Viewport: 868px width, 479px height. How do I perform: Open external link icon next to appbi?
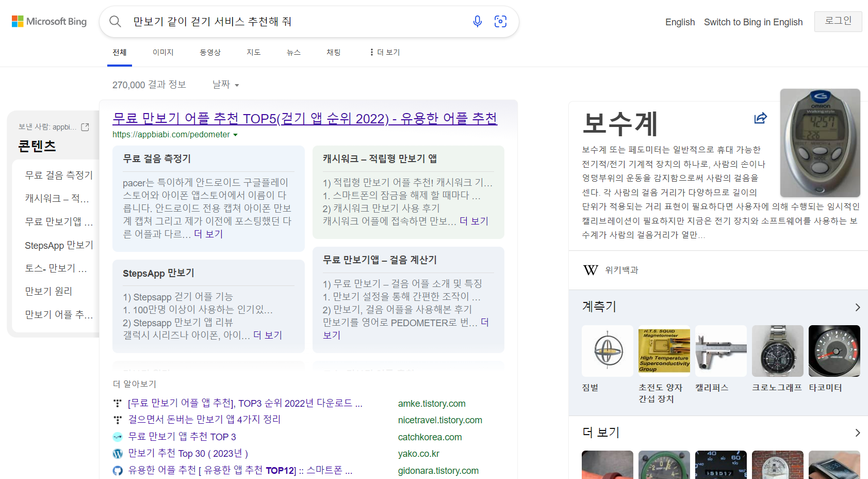(85, 127)
